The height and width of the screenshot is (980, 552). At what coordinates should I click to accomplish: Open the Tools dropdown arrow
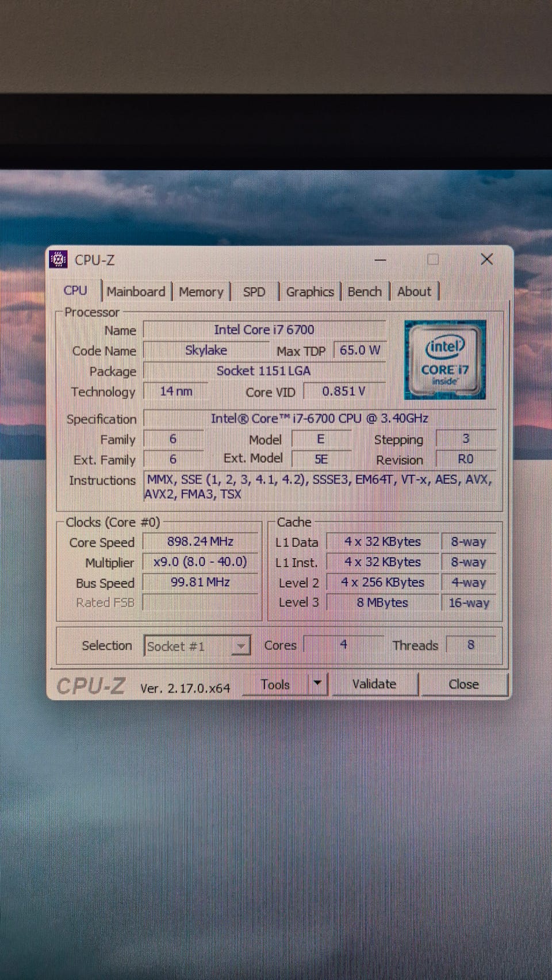[x=317, y=684]
